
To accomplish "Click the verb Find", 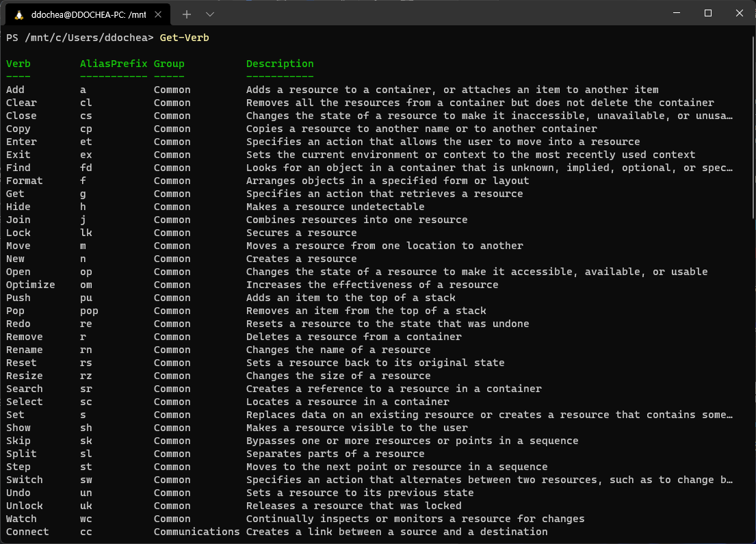I will (18, 168).
